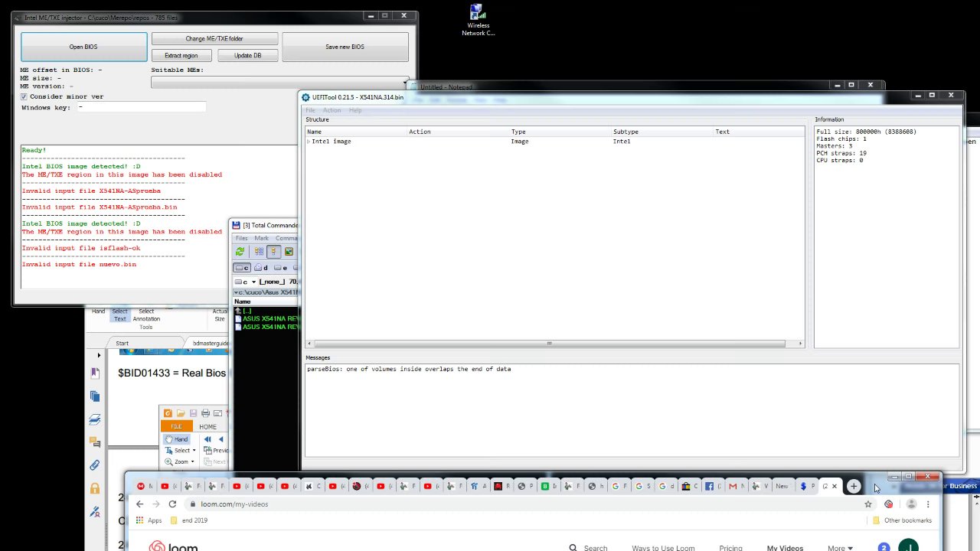Open the Bookmarks panel in PDF sidebar
Image resolution: width=980 pixels, height=551 pixels.
(x=95, y=373)
